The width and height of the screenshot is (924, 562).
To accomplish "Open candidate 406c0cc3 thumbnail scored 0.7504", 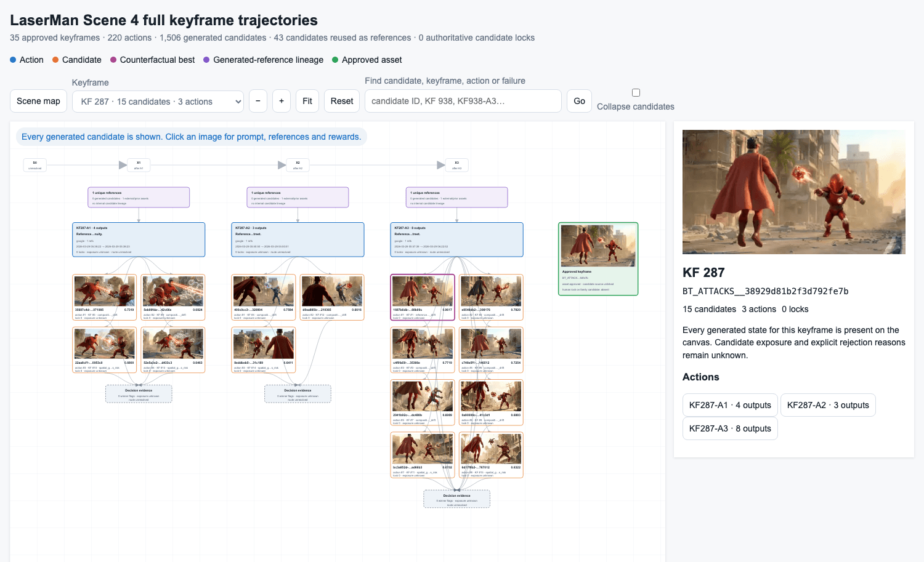I will pos(264,291).
